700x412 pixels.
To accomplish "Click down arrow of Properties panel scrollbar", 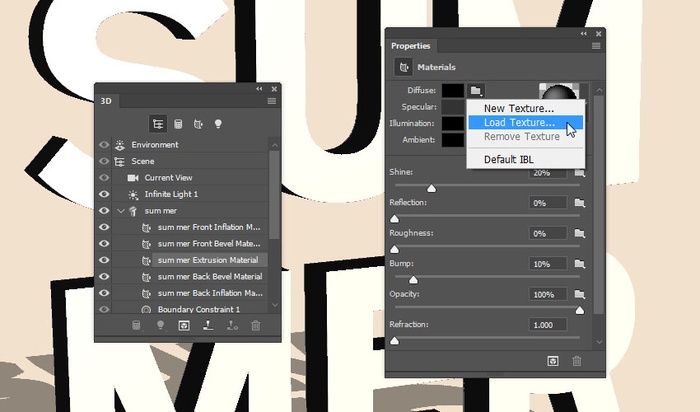I will (x=599, y=342).
